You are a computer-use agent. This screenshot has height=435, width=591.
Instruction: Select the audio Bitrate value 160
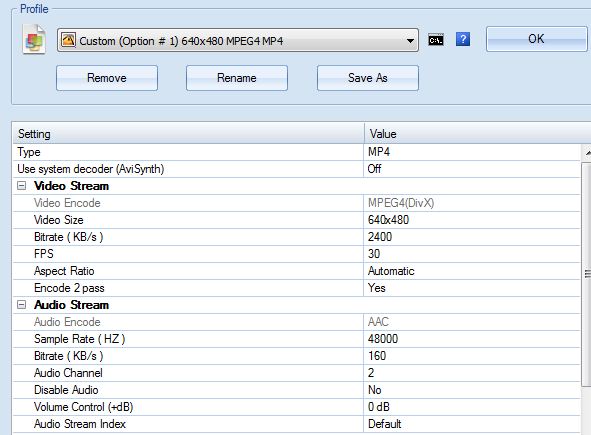[x=377, y=356]
